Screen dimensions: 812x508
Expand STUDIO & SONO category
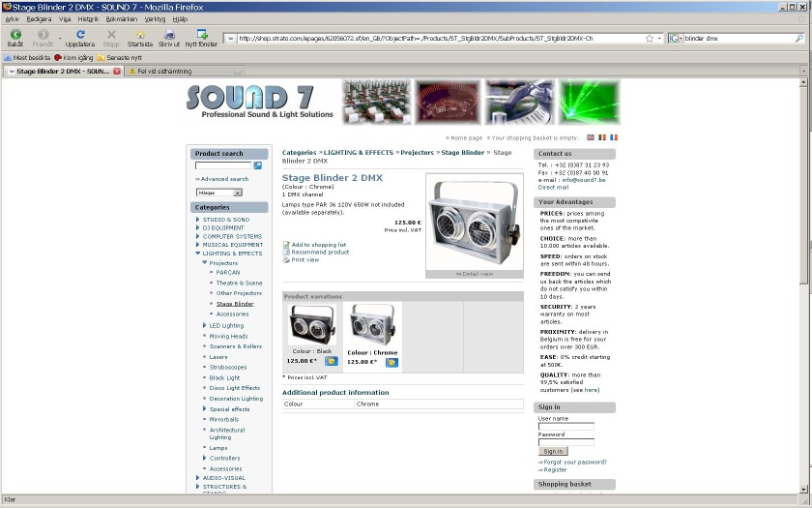(x=197, y=220)
